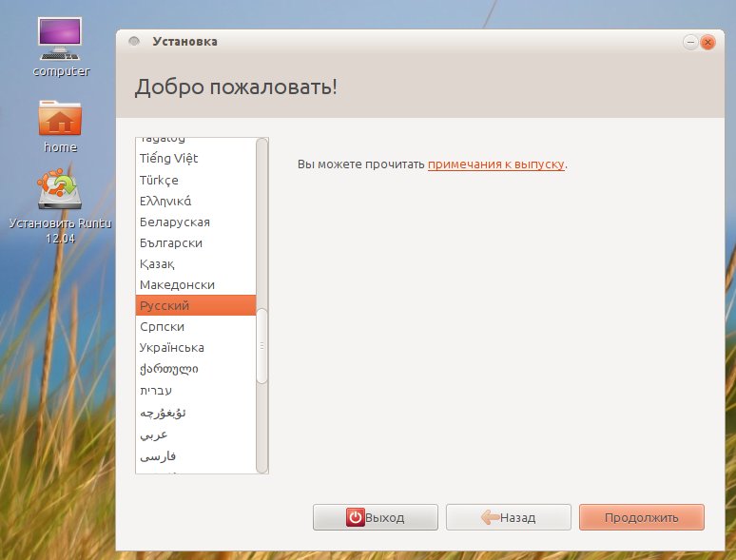
Task: Choose Беларуская from the list
Action: pyautogui.click(x=196, y=222)
